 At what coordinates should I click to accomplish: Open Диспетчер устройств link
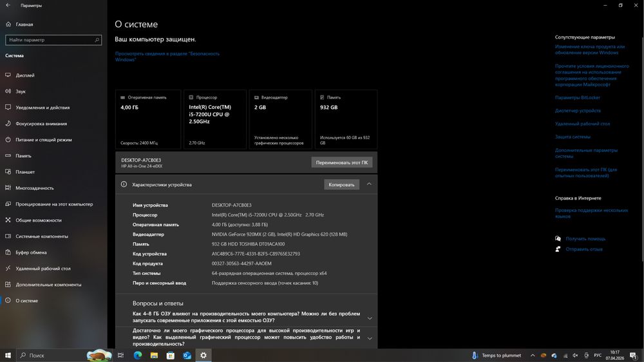578,111
